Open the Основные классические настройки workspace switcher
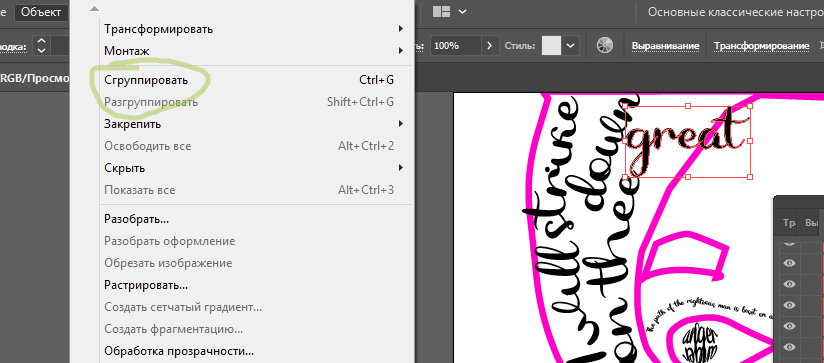 tap(735, 12)
